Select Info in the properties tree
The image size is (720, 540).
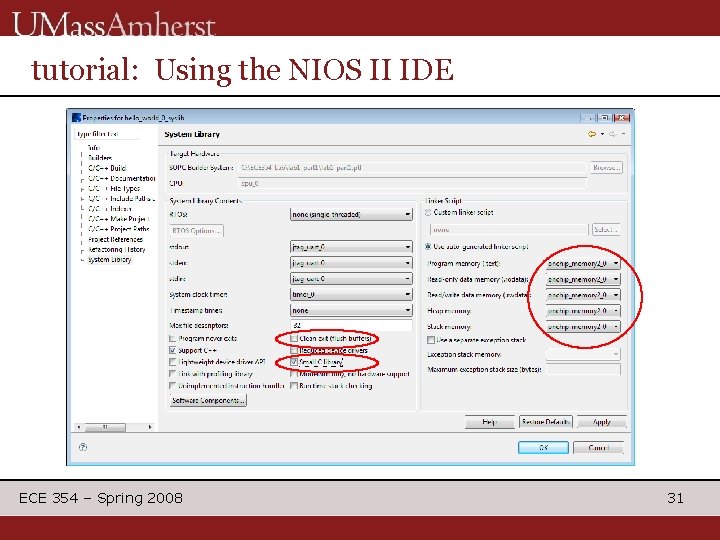(94, 148)
